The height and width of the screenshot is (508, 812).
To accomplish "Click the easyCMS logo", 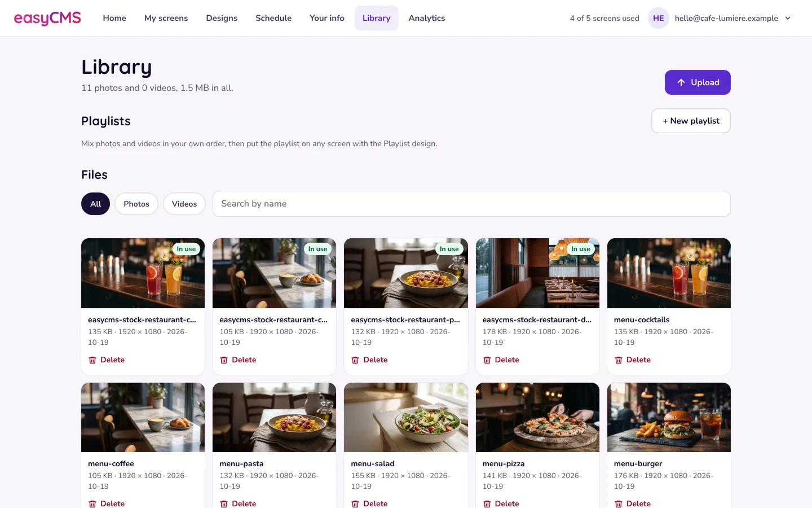I will [x=47, y=18].
